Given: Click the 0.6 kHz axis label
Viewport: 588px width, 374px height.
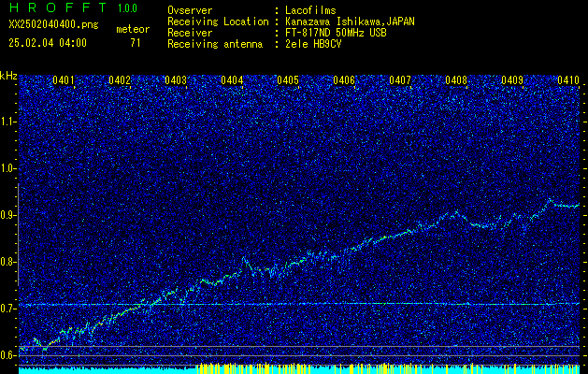Looking at the screenshot, I should tap(7, 355).
